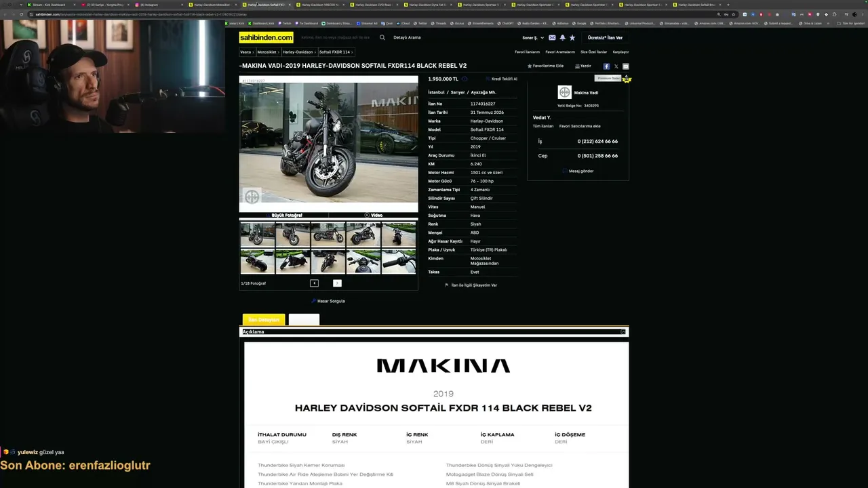Expand the Harley-Davidson breadcrumb
This screenshot has height=488, width=868.
click(299, 52)
